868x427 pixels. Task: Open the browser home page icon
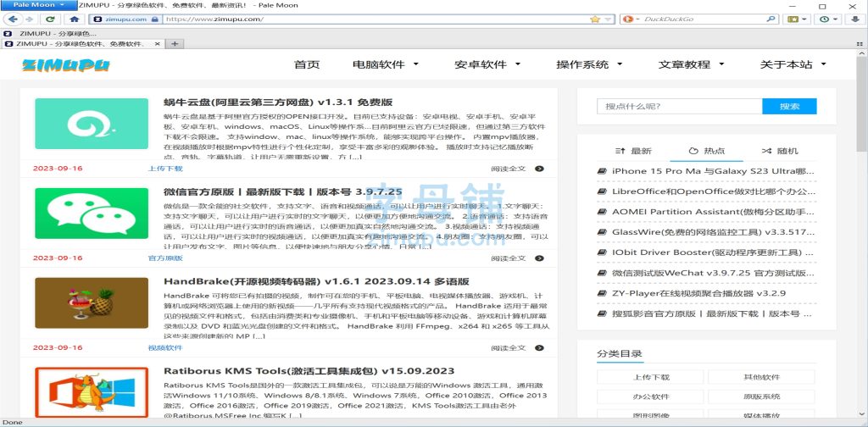75,19
